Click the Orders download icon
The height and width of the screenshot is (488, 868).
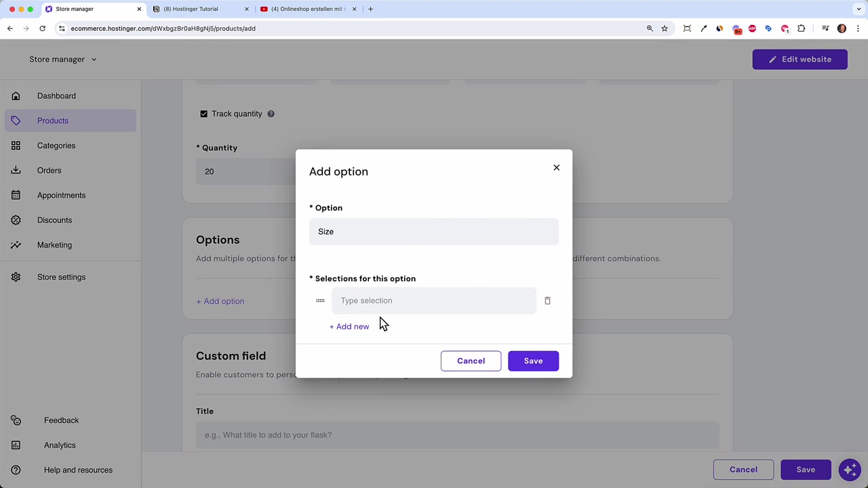[x=16, y=171]
